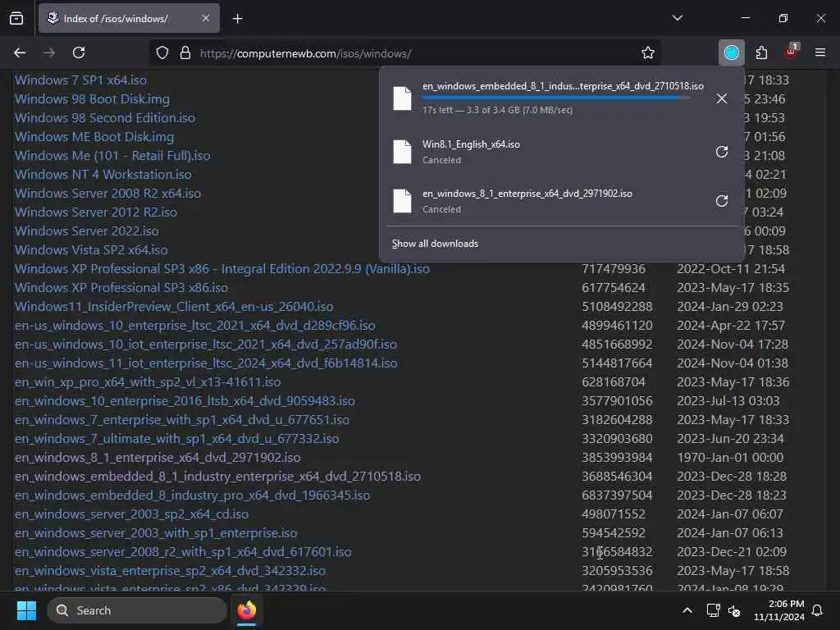The image size is (840, 630).
Task: Close the 'Index of /isos/windows/' tab
Action: pos(206,18)
